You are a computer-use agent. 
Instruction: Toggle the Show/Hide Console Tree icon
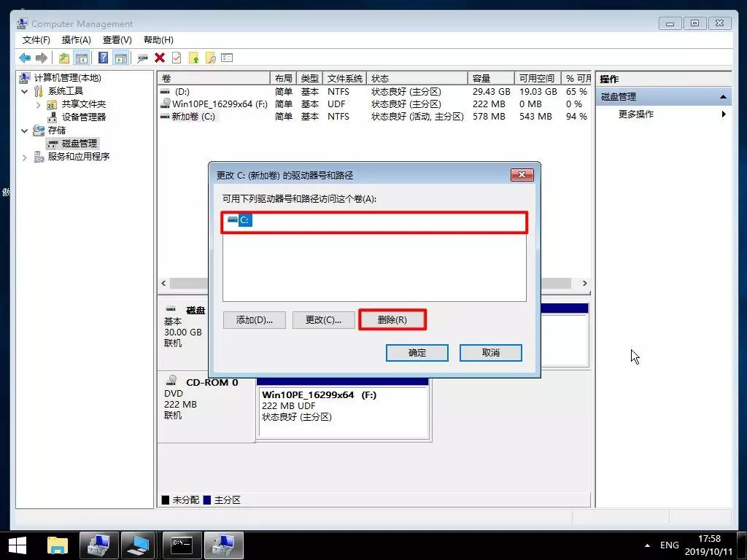tap(82, 58)
